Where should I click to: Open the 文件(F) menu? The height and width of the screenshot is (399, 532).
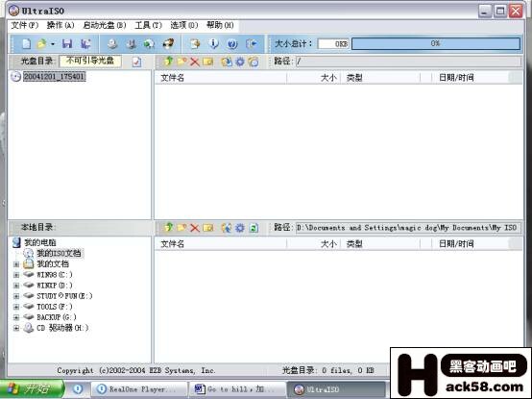point(25,25)
